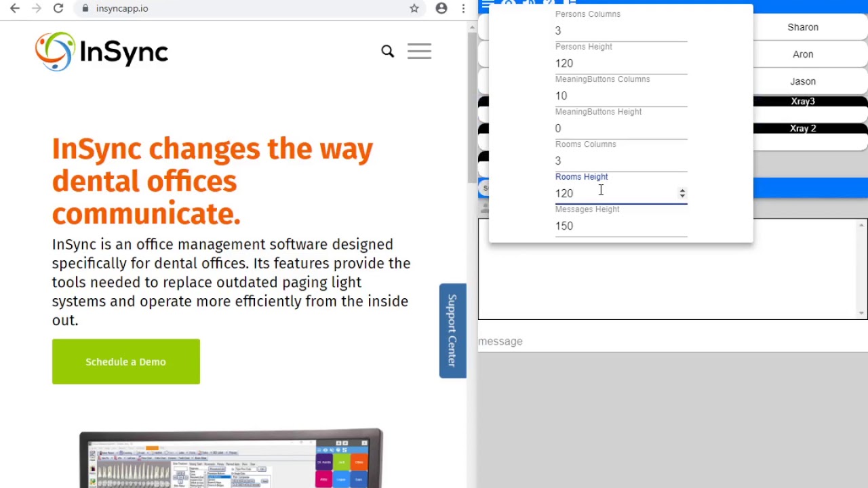Edit the MeaningButtons Height field
Screen dimensions: 868x488
tap(621, 128)
